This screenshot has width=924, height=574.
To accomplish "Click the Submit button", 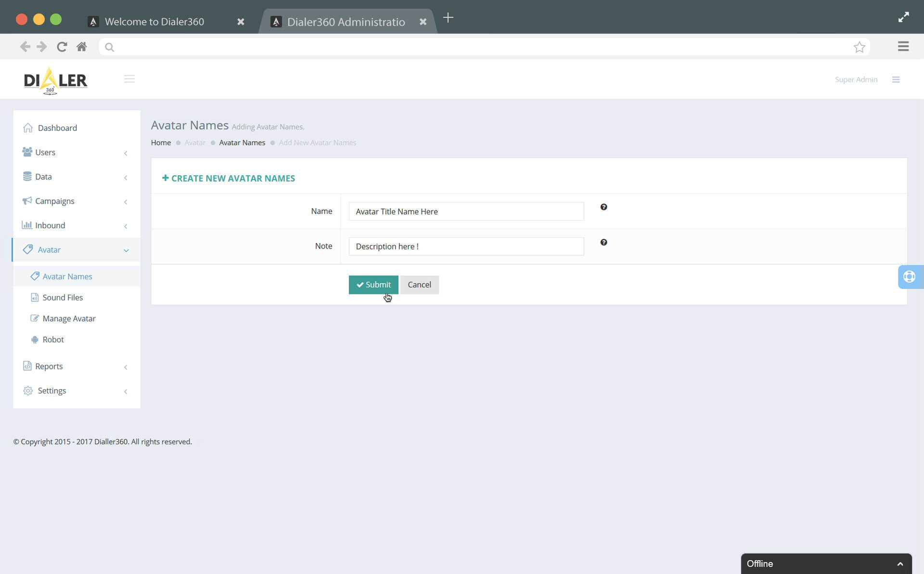I will [x=373, y=285].
